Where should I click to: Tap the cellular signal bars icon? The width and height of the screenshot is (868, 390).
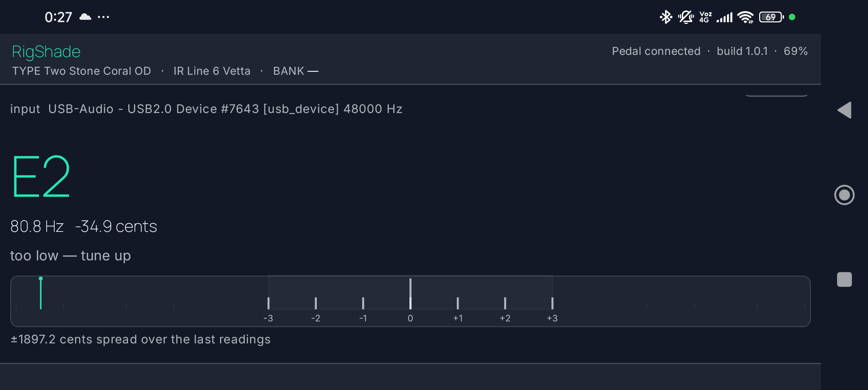click(724, 17)
